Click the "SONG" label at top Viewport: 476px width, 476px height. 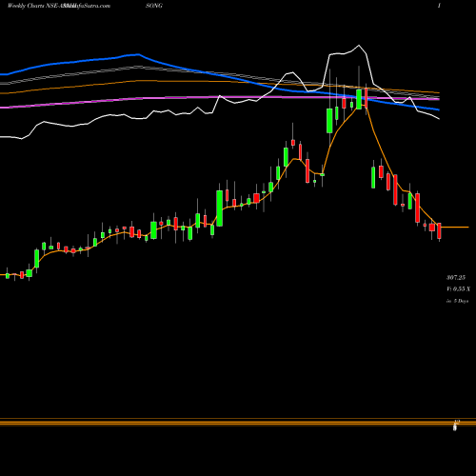(154, 6)
